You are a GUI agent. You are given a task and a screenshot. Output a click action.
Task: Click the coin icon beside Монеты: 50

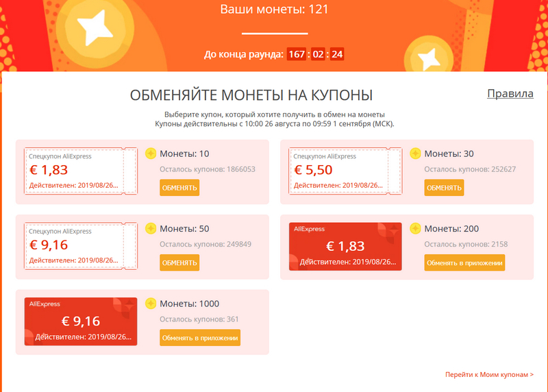[151, 228]
